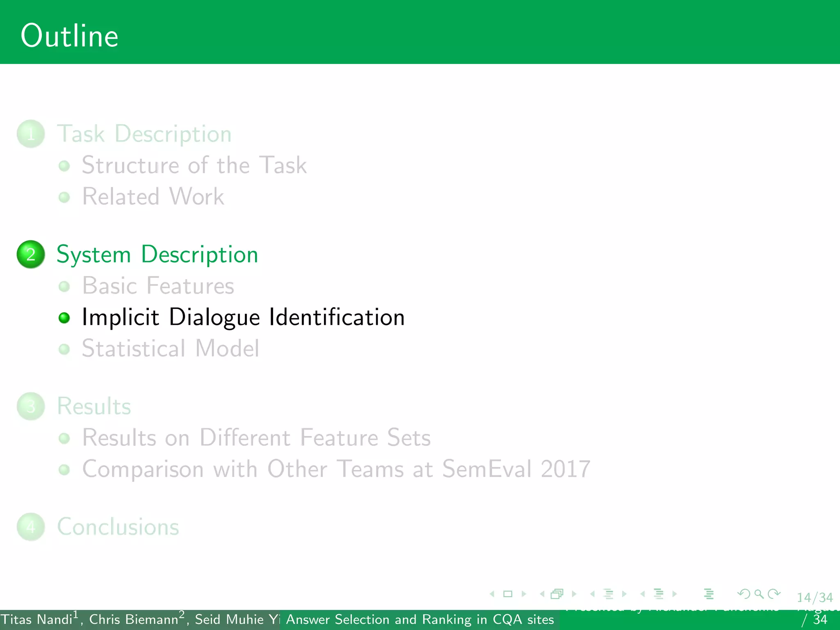Viewport: 840px width, 630px height.
Task: Open the System Description section
Action: (157, 254)
